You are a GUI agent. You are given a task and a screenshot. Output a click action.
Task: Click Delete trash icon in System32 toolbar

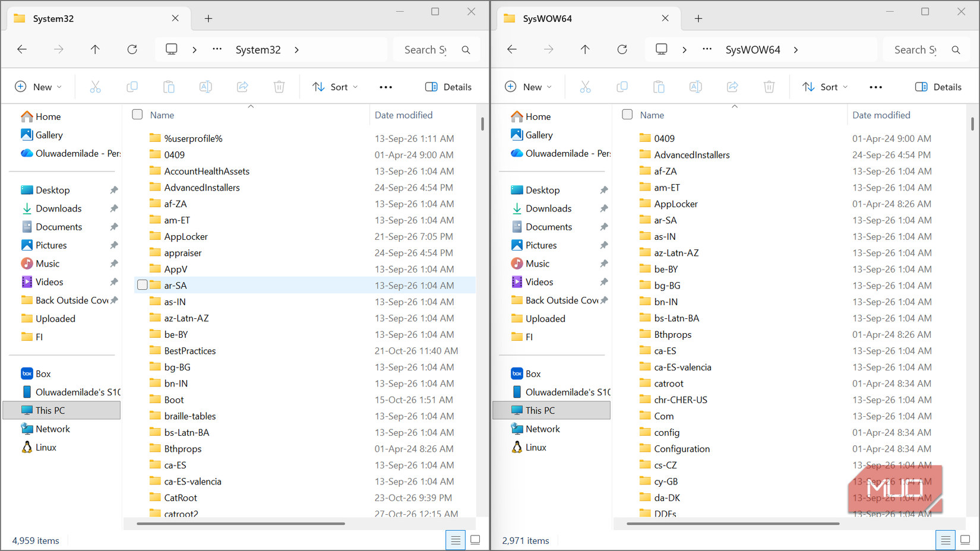click(279, 87)
